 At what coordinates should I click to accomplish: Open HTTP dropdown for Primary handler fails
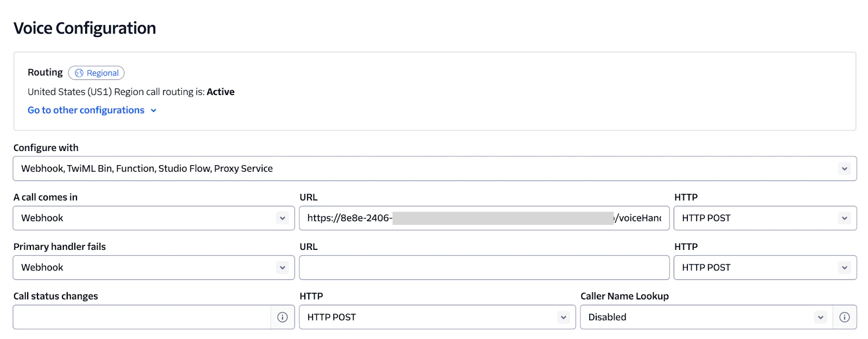[x=765, y=267]
